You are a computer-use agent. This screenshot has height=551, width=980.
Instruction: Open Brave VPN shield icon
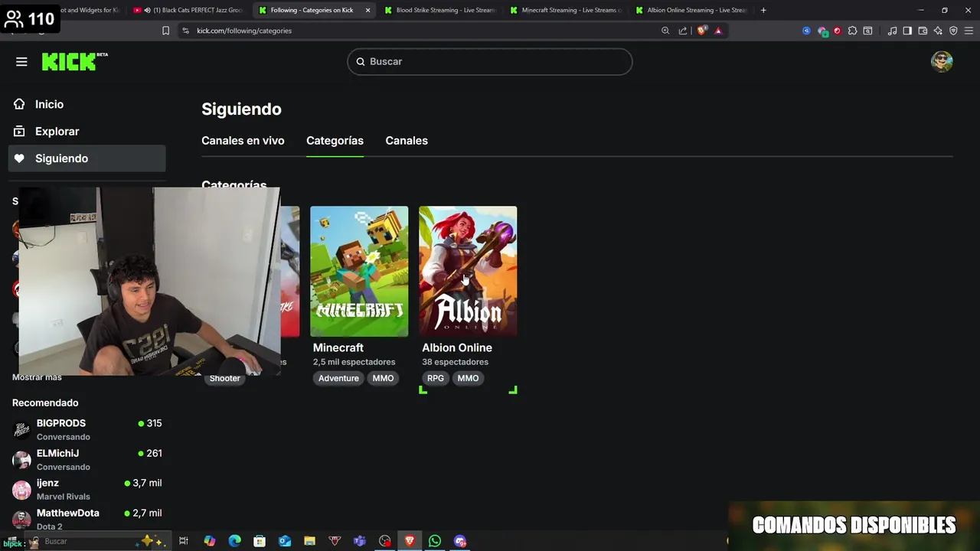(x=953, y=31)
